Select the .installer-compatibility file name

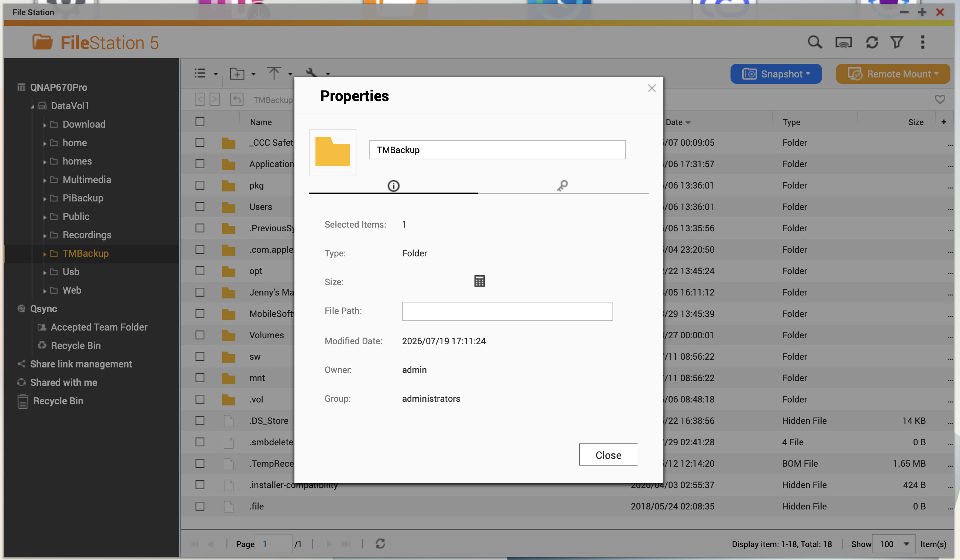(293, 485)
